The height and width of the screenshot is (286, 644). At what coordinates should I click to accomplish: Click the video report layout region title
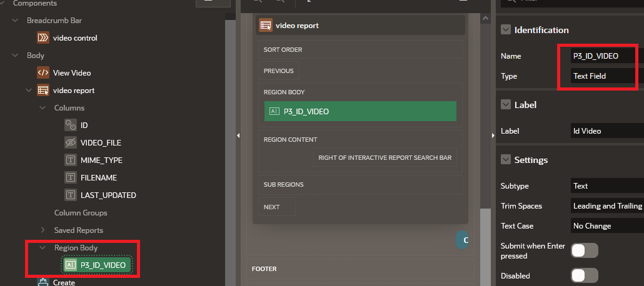pyautogui.click(x=297, y=26)
